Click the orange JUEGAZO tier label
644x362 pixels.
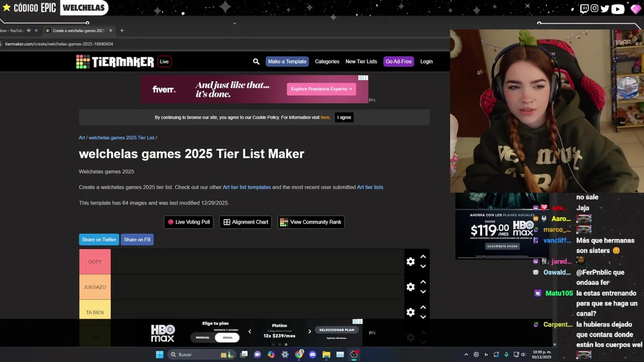coord(95,287)
